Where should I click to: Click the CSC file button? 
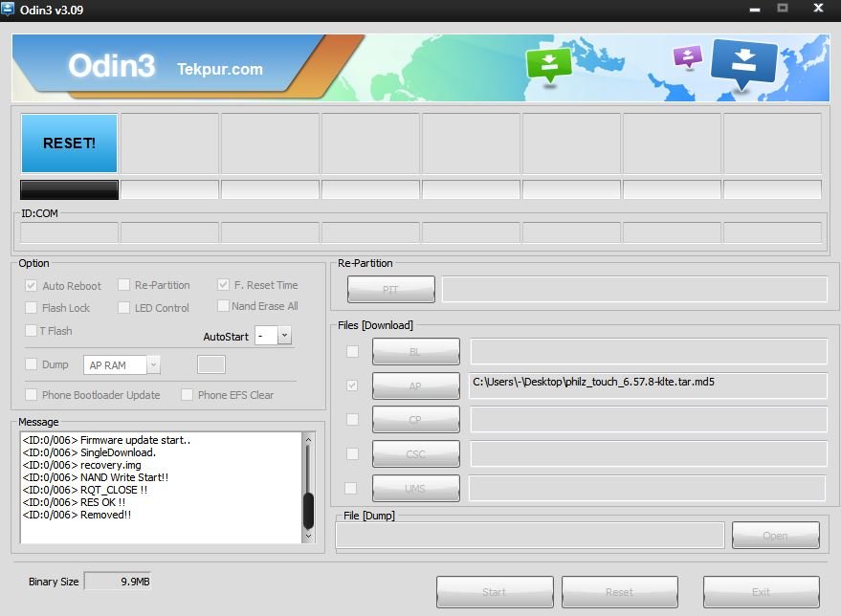415,453
